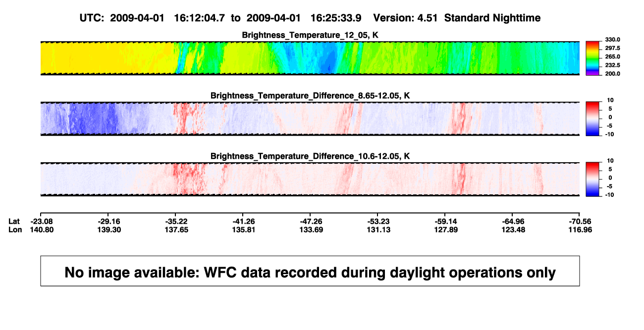Click the Version: 4.51 text
644x330 pixels.
[406, 18]
